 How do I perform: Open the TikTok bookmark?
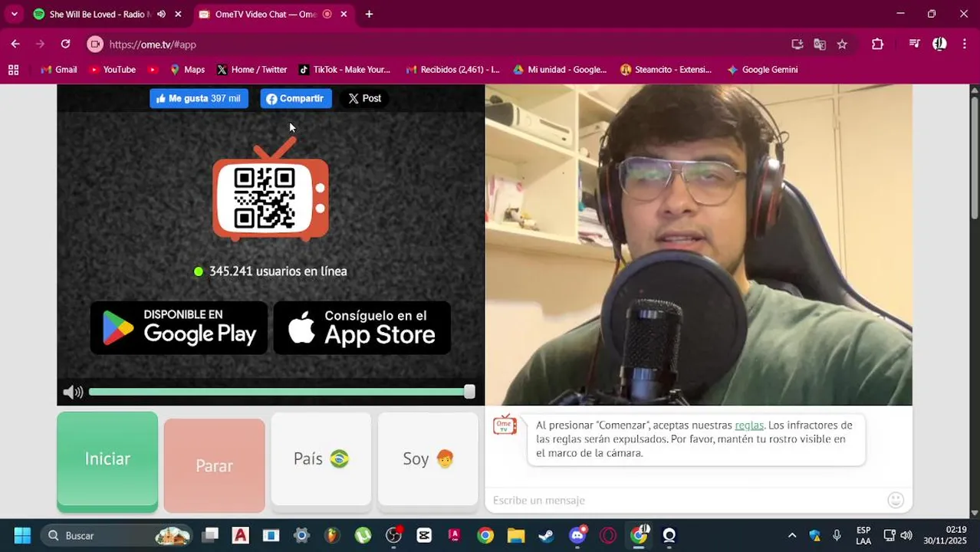[x=344, y=70]
